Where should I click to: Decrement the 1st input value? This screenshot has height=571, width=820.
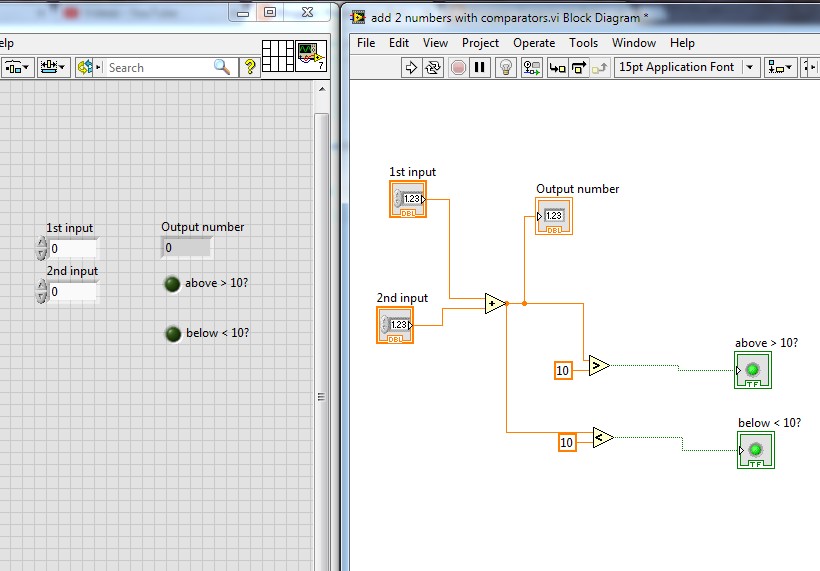[x=41, y=254]
